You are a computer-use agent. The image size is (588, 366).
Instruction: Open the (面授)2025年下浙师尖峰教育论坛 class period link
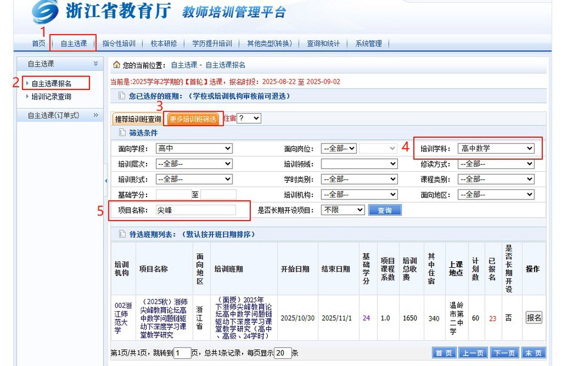243,318
